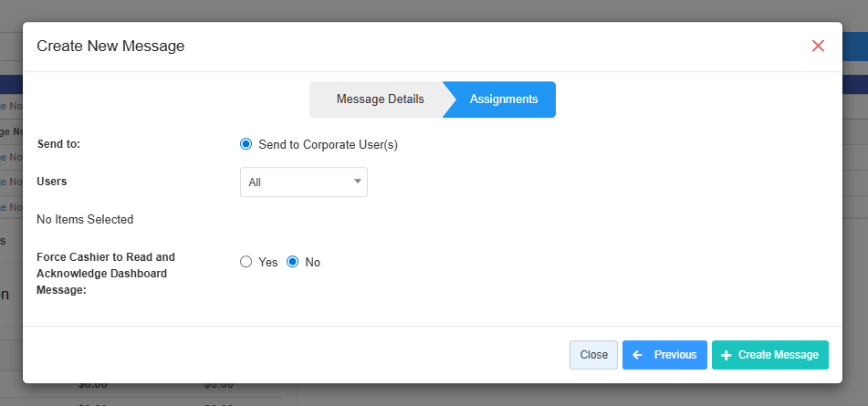Close the dialog with the red X icon
This screenshot has height=406, width=868.
coord(818,46)
